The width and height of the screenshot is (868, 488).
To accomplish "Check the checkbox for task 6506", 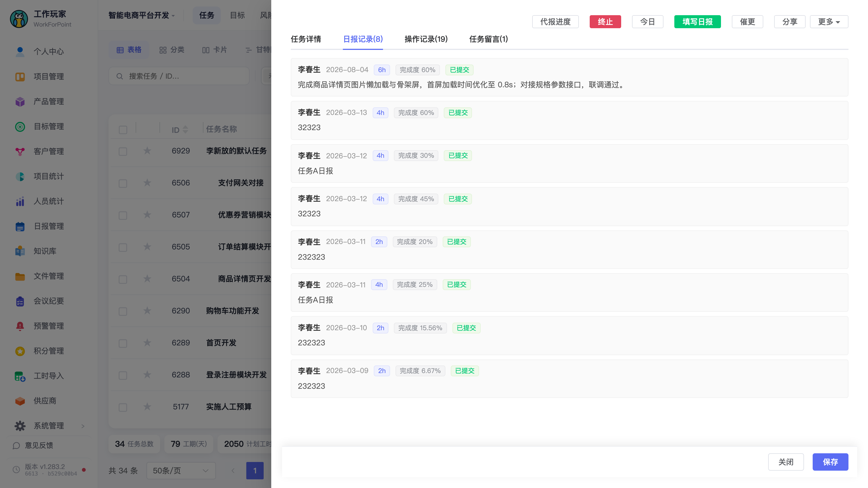I will (123, 183).
